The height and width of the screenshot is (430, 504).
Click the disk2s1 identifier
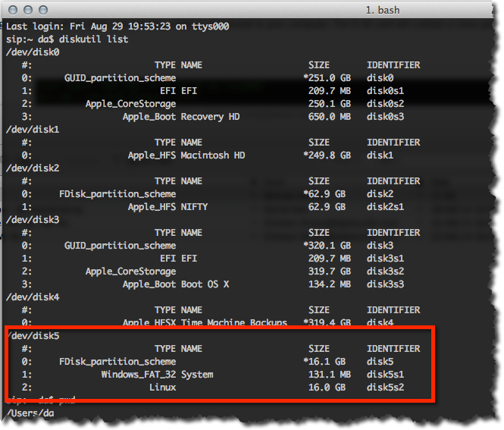(x=386, y=207)
